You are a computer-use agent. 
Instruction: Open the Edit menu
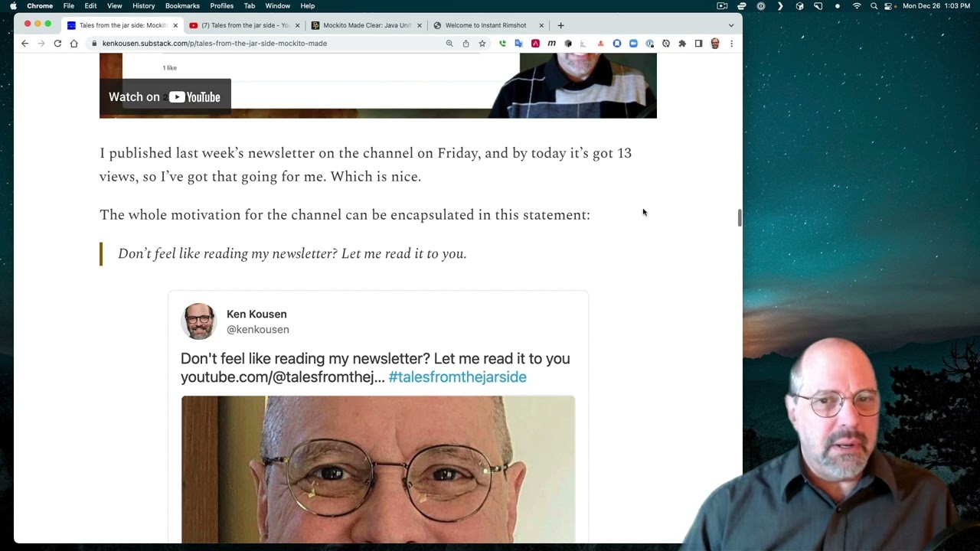90,5
